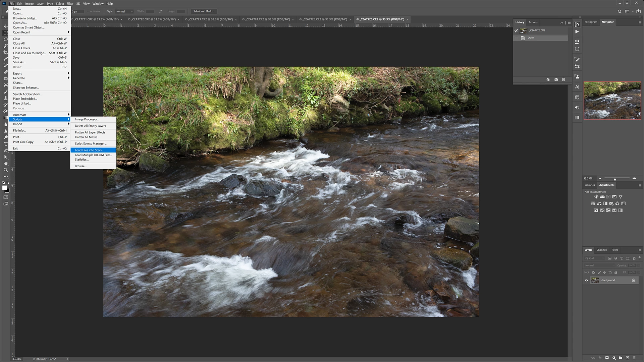Add a Color Balance adjustment
The width and height of the screenshot is (644, 362).
click(599, 203)
